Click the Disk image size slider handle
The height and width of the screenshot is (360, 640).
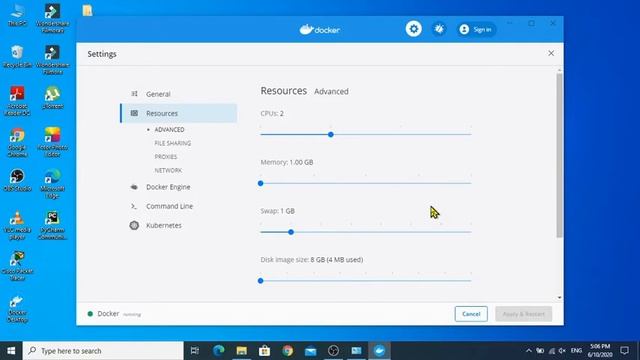tap(261, 281)
